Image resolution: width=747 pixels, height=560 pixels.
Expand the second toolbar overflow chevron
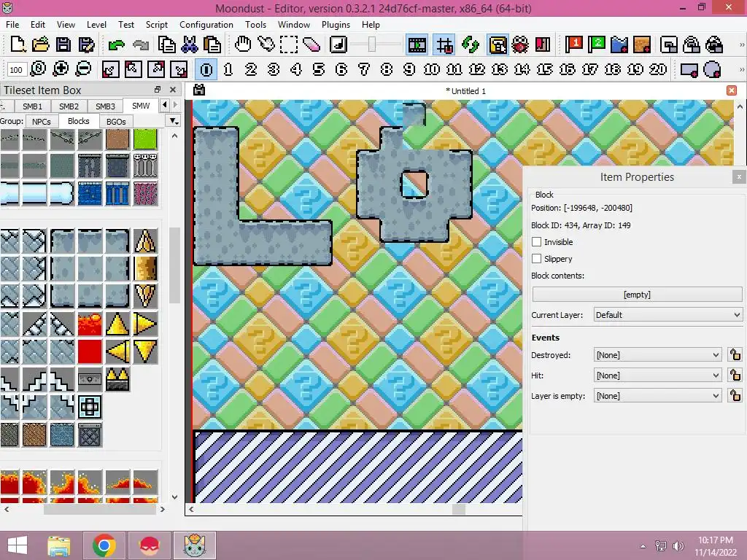(742, 69)
